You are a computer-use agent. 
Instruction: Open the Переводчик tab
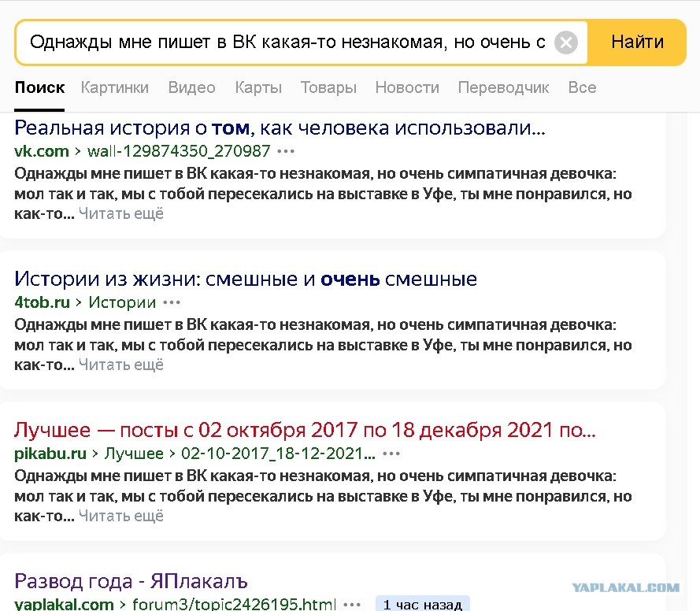point(504,87)
